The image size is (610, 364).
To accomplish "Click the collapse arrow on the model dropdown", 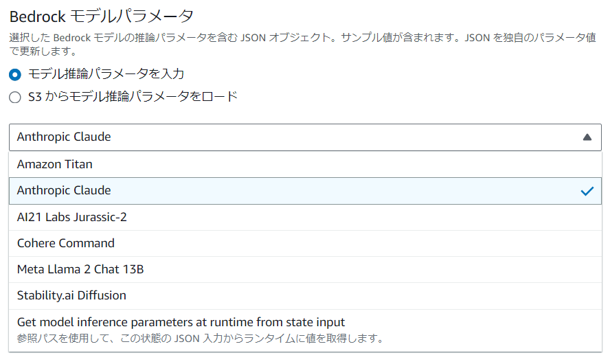I will (587, 137).
